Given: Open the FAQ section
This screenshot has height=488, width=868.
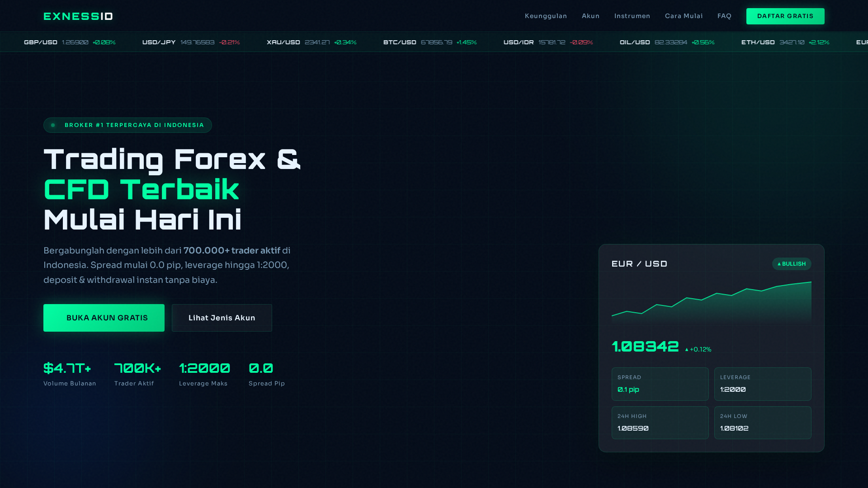Looking at the screenshot, I should click(724, 16).
